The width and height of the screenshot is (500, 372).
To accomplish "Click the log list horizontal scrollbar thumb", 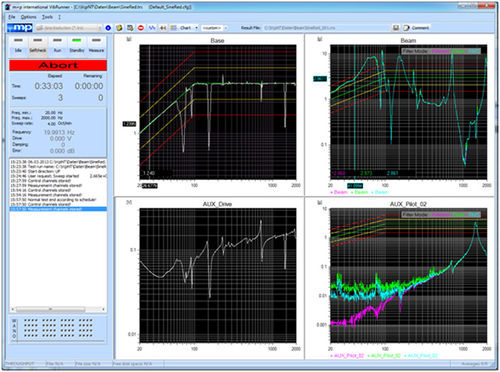I will click(51, 309).
